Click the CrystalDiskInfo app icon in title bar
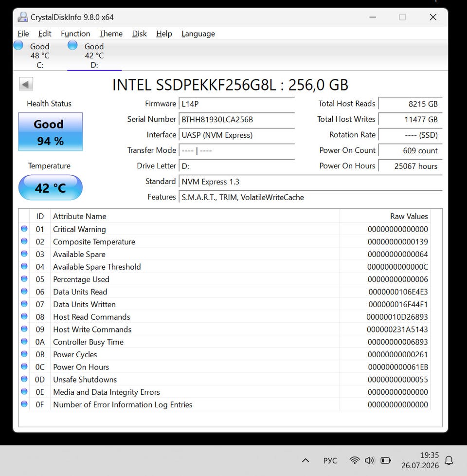 coord(23,17)
